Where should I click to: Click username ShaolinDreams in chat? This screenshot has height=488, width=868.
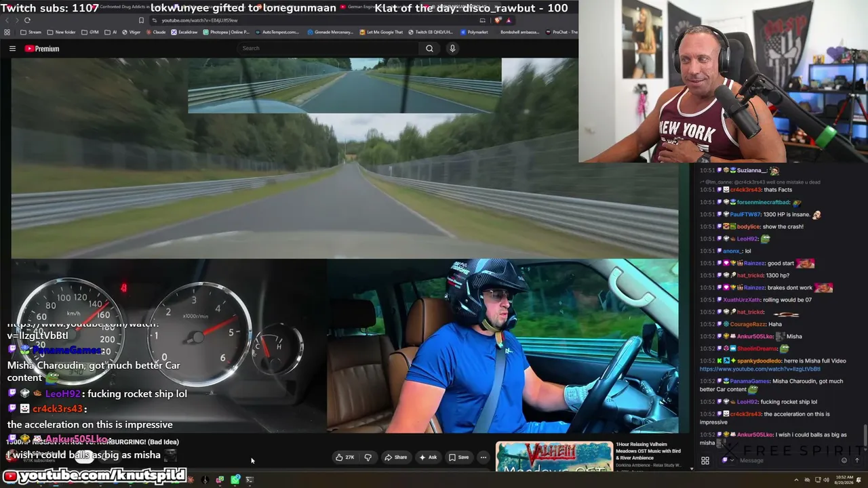758,348
